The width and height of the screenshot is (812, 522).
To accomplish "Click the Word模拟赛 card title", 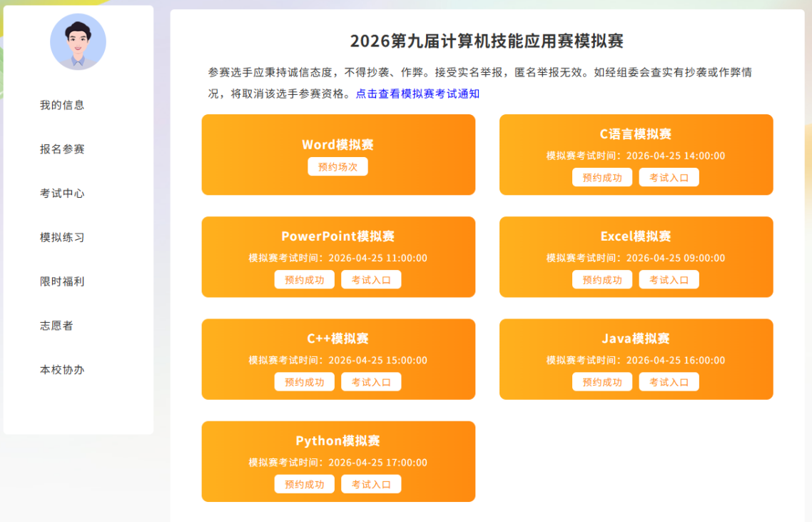I will 338,145.
